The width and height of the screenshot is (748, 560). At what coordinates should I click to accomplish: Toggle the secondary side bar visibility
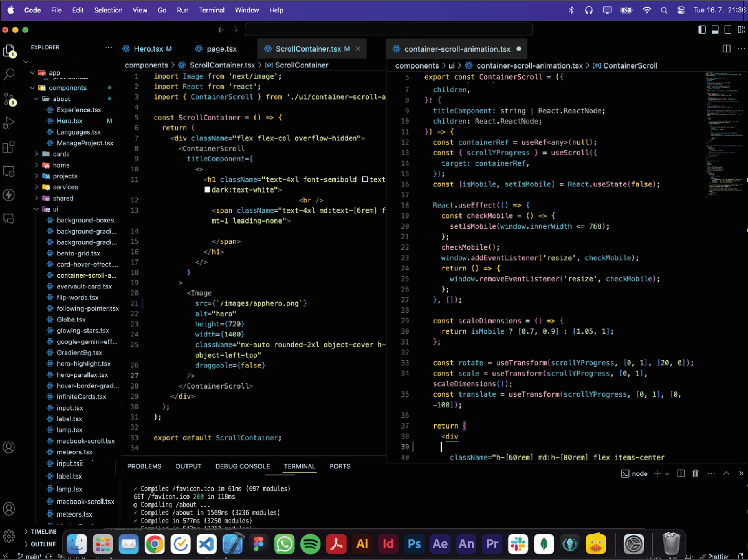pos(727,29)
